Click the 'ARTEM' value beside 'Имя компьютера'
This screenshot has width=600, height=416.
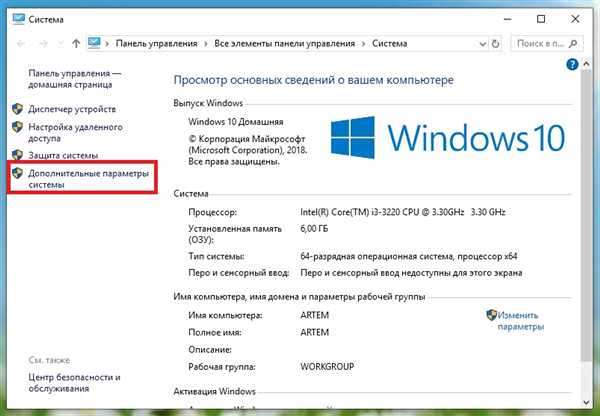(x=315, y=315)
